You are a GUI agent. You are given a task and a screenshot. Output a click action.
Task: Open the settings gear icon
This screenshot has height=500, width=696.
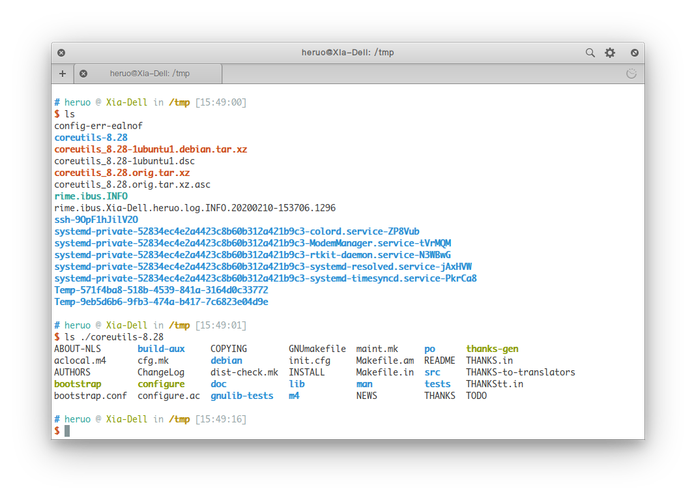610,53
